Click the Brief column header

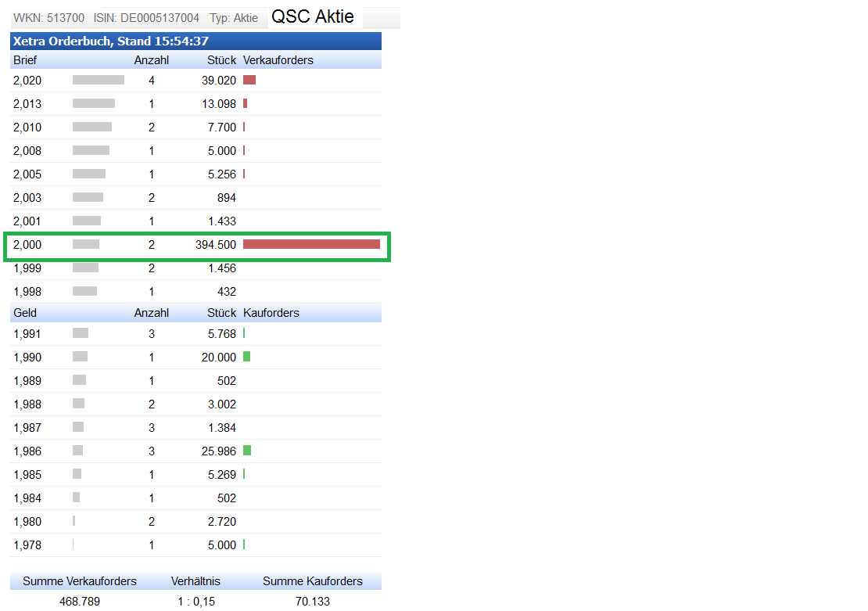(x=25, y=59)
